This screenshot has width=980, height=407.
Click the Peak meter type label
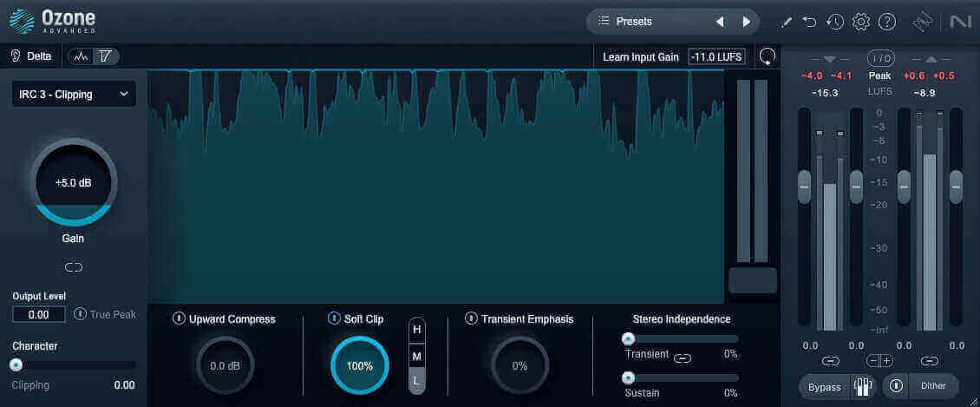pyautogui.click(x=880, y=75)
